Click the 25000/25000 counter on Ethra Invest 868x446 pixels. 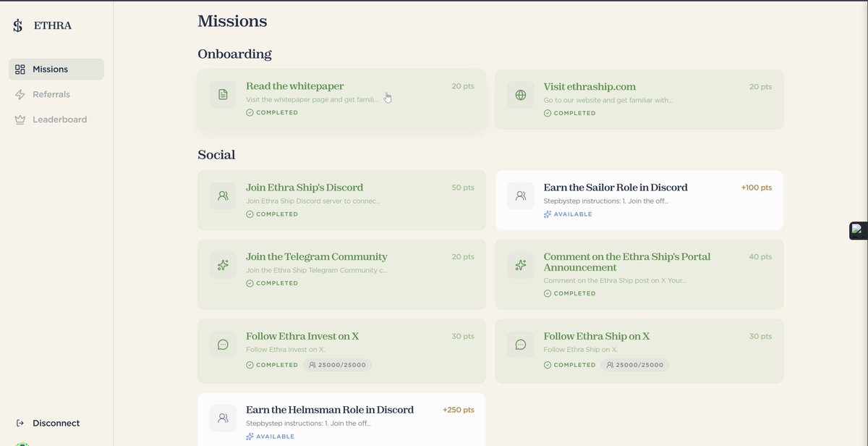[337, 365]
